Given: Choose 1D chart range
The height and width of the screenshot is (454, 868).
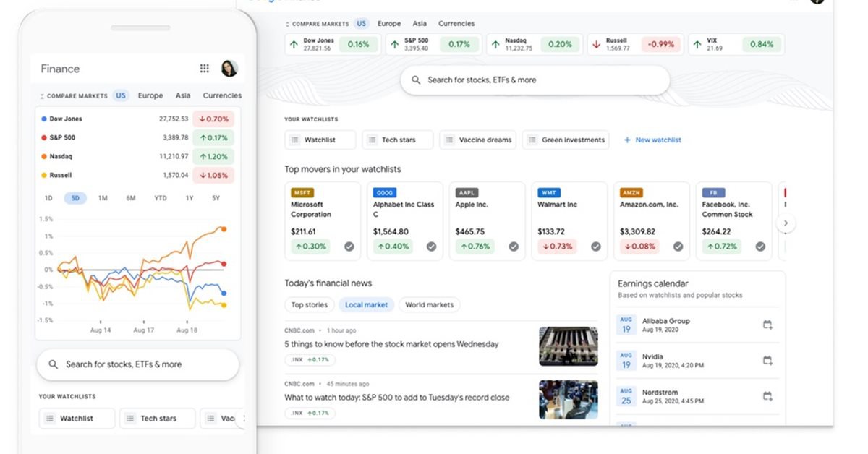Looking at the screenshot, I should coord(48,198).
